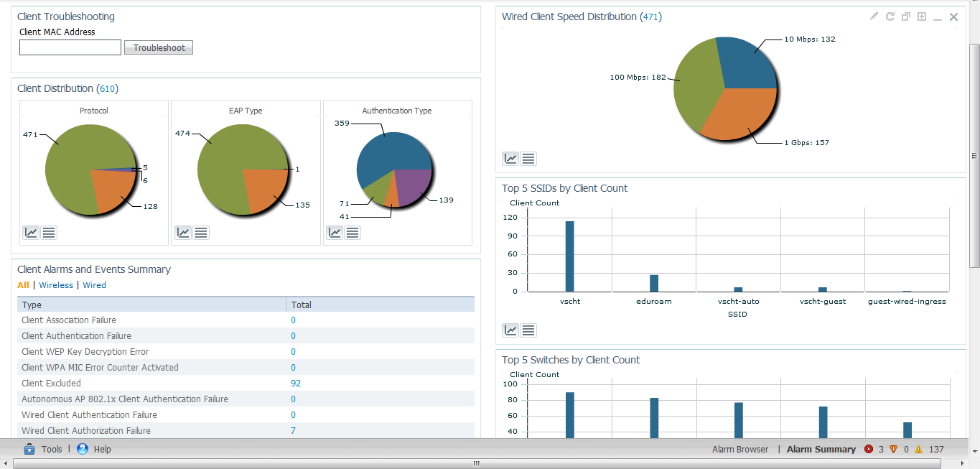Click the orange 135 EAP Type slice
The width and height of the screenshot is (980, 469).
coord(265,188)
